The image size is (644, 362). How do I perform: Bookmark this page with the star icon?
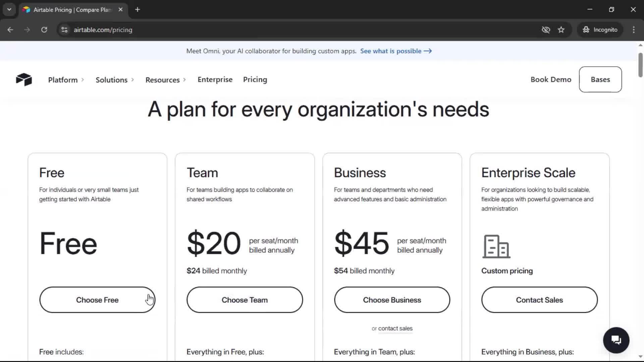pyautogui.click(x=561, y=30)
